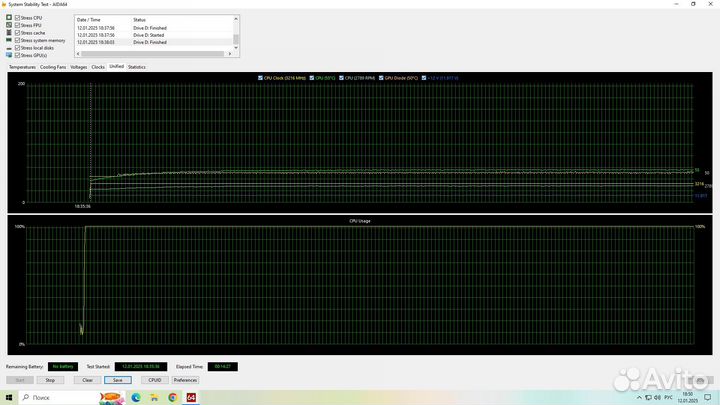Click the Save button
Viewport: 720px width, 405px height.
117,380
